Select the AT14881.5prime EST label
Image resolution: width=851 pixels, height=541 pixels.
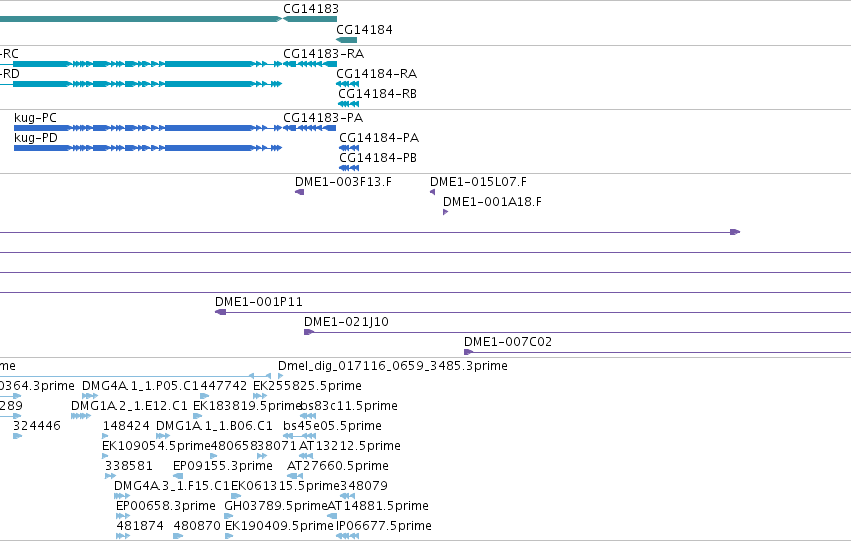[x=378, y=506]
